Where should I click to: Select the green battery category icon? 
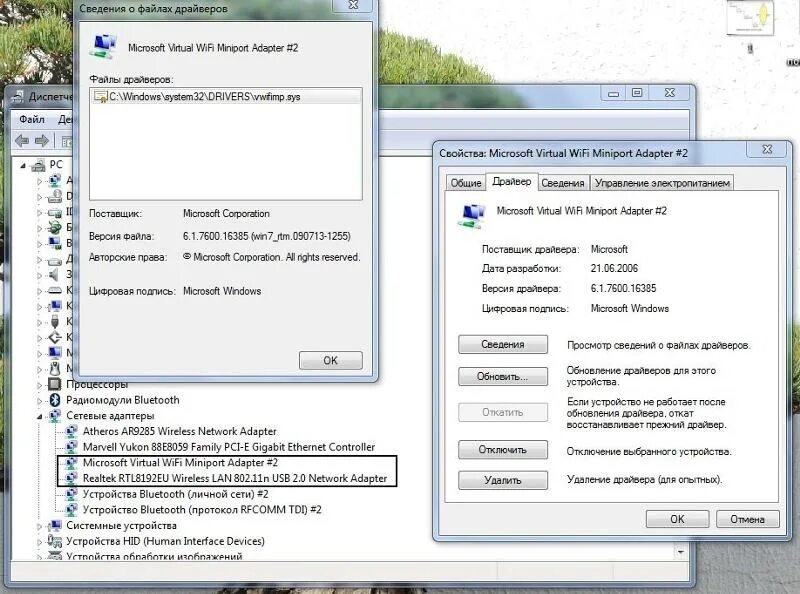tap(55, 228)
